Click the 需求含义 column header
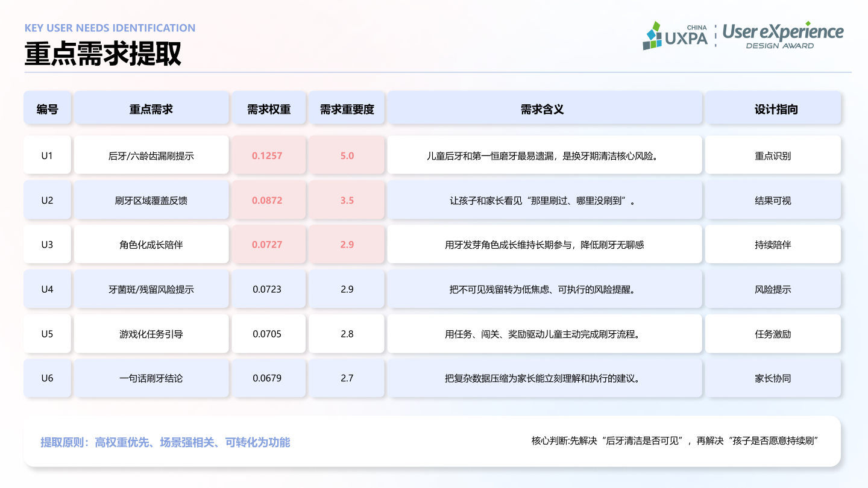868x488 pixels. pos(545,109)
